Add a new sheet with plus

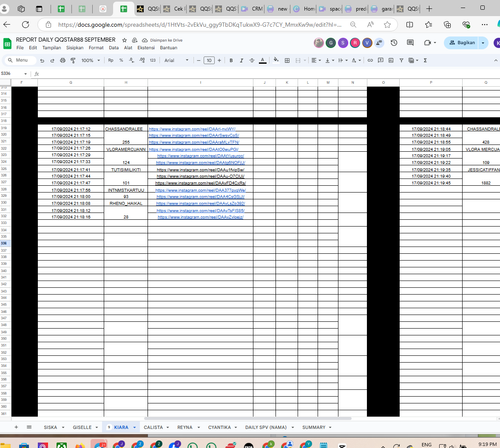pyautogui.click(x=16, y=427)
